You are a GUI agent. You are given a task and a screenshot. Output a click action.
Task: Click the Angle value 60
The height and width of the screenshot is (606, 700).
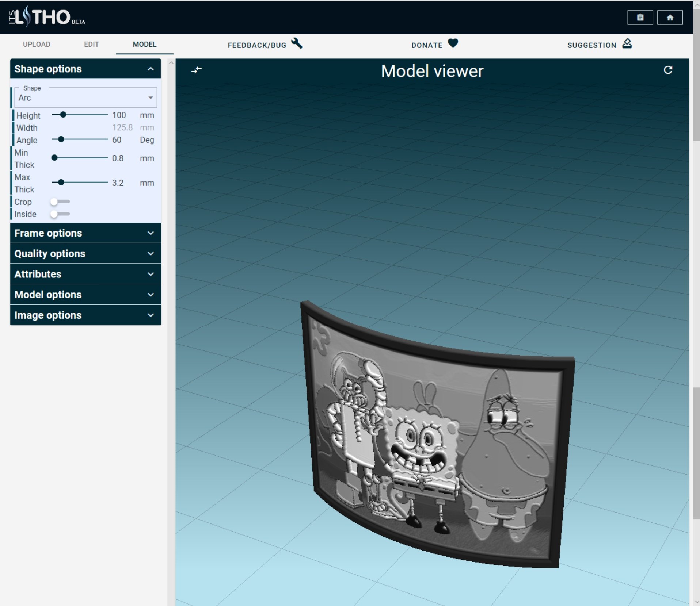tap(117, 140)
